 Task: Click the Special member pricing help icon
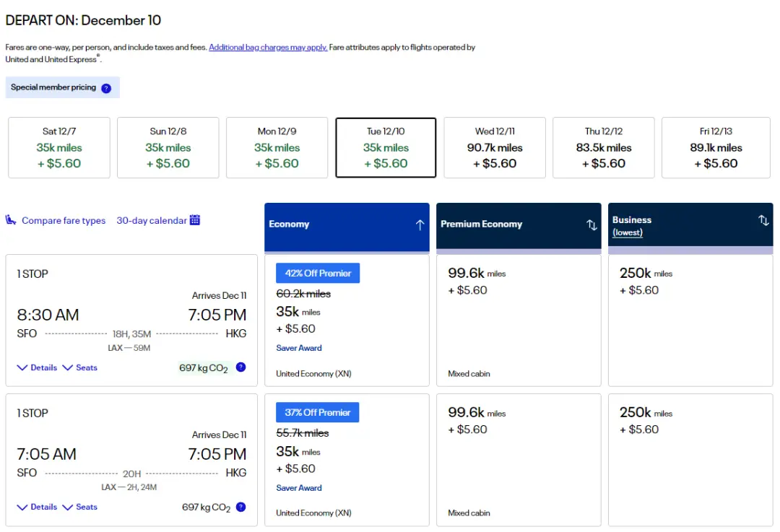(x=106, y=88)
